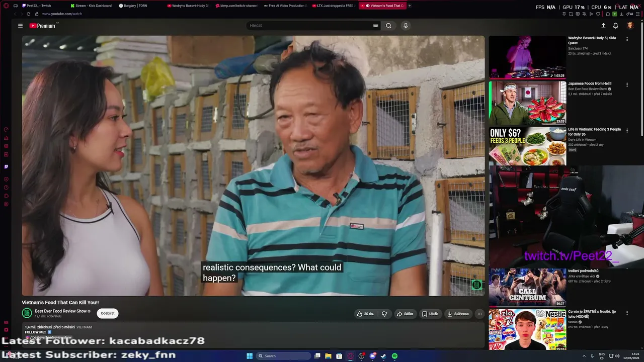This screenshot has width=644, height=362.
Task: Click the main video player frame
Action: click(x=253, y=165)
